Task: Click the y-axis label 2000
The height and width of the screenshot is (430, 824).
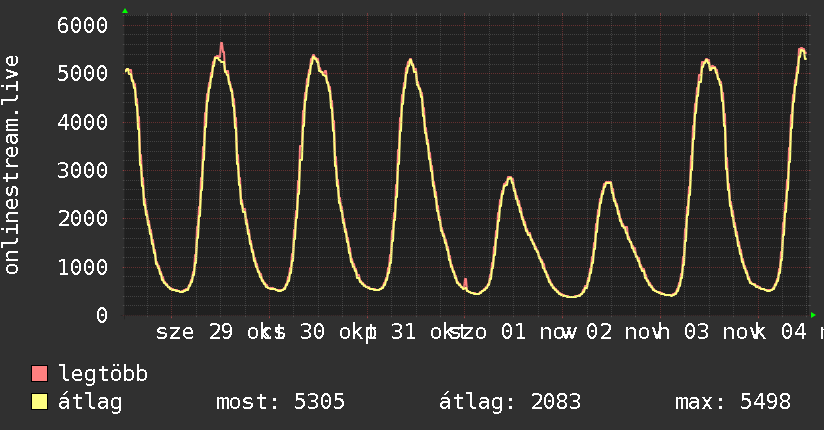Action: [83, 219]
